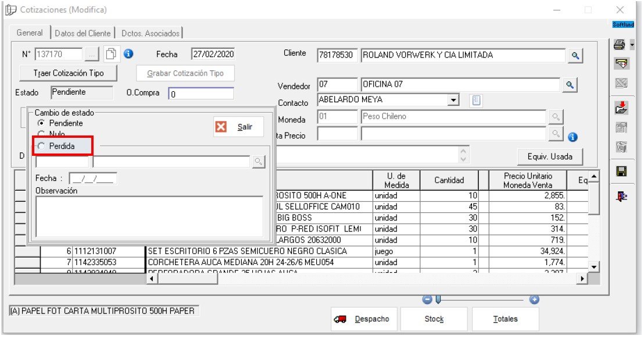Click the Cotizaciones window title icon

coord(10,9)
